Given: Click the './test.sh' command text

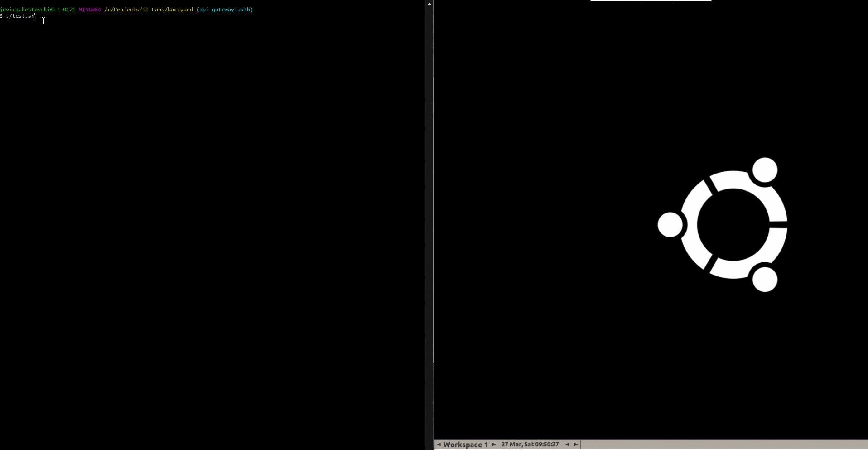Looking at the screenshot, I should (20, 16).
